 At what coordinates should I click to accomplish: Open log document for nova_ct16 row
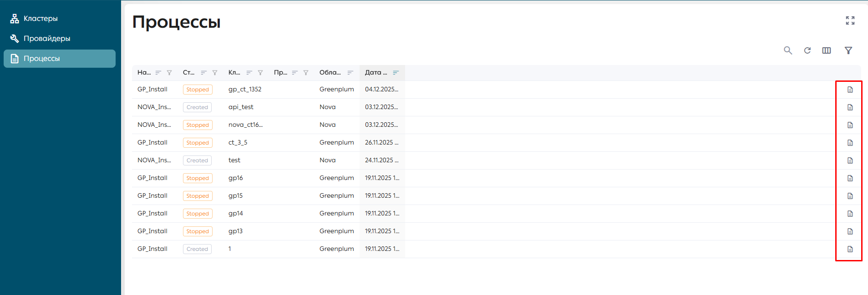coord(850,125)
